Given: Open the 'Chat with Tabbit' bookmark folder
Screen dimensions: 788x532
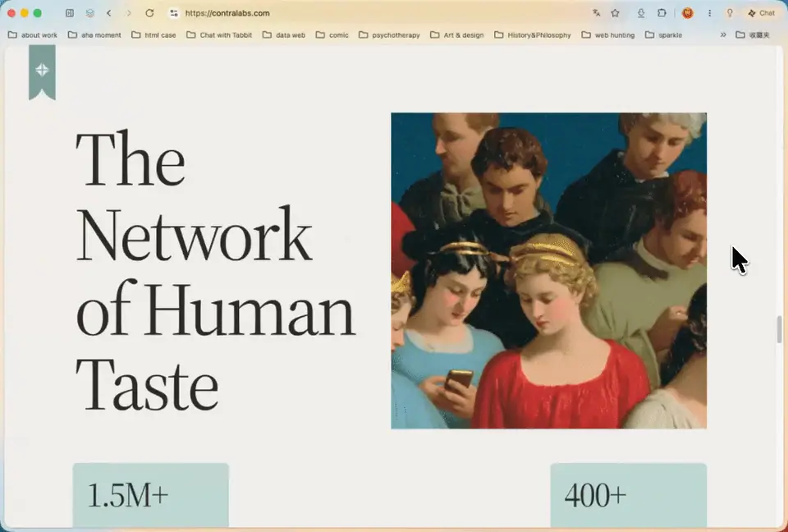Looking at the screenshot, I should tap(219, 34).
